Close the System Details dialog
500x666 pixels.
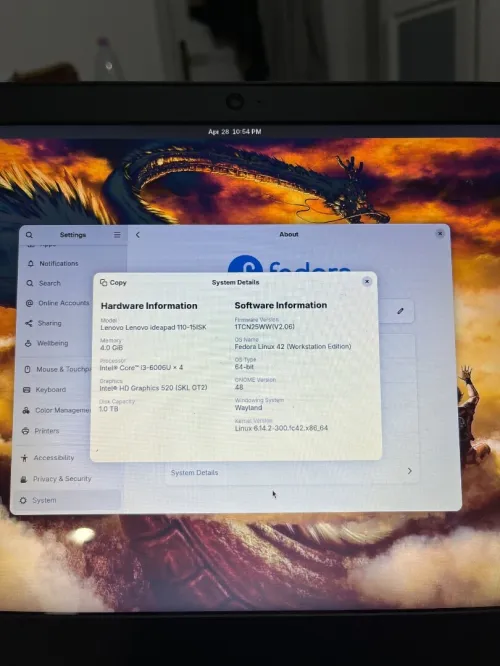367,282
